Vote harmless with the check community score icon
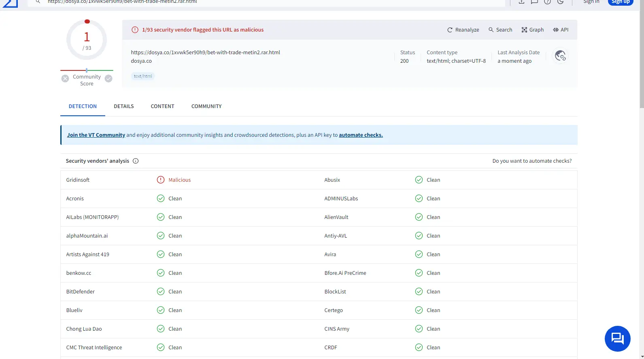644x359 pixels. [x=108, y=79]
